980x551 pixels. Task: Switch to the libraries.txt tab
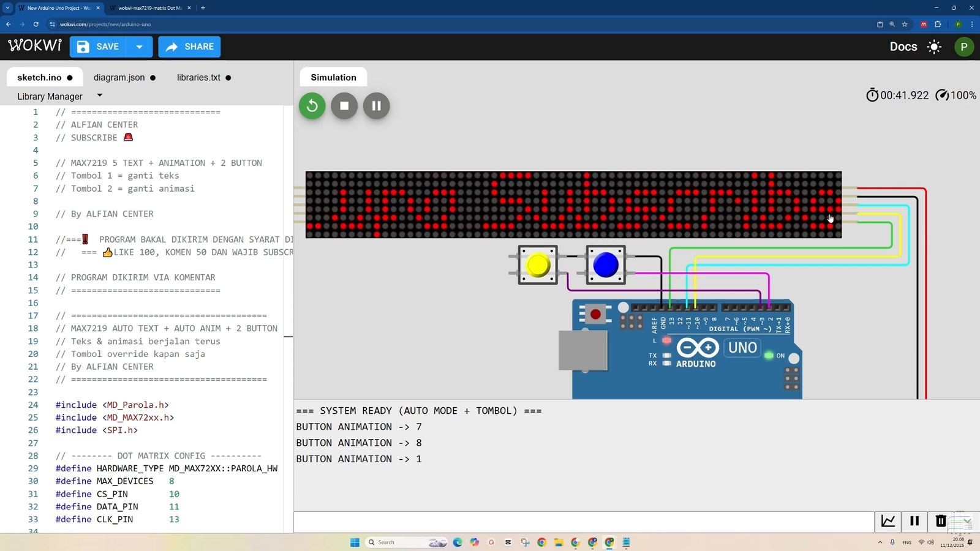204,78
